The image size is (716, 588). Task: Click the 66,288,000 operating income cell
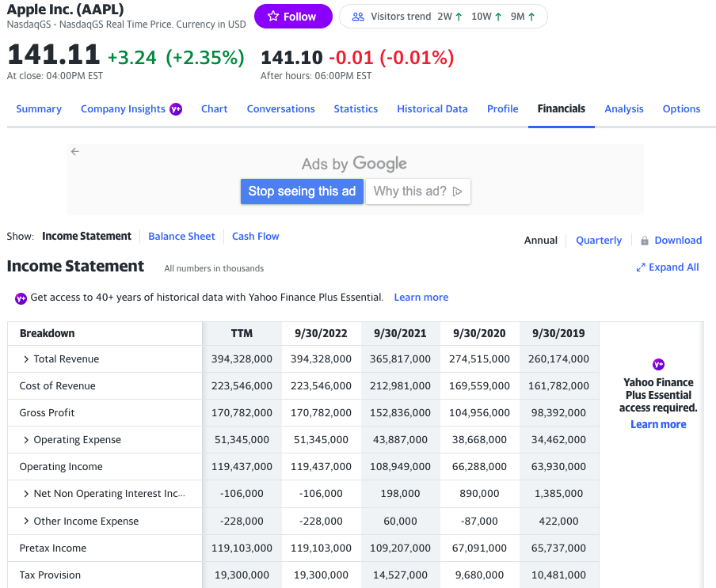pos(479,467)
